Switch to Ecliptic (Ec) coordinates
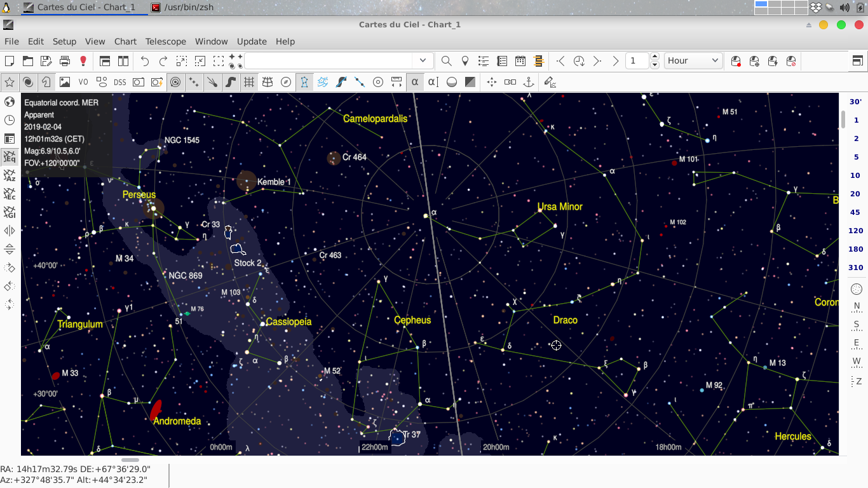The height and width of the screenshot is (488, 868). 10,194
